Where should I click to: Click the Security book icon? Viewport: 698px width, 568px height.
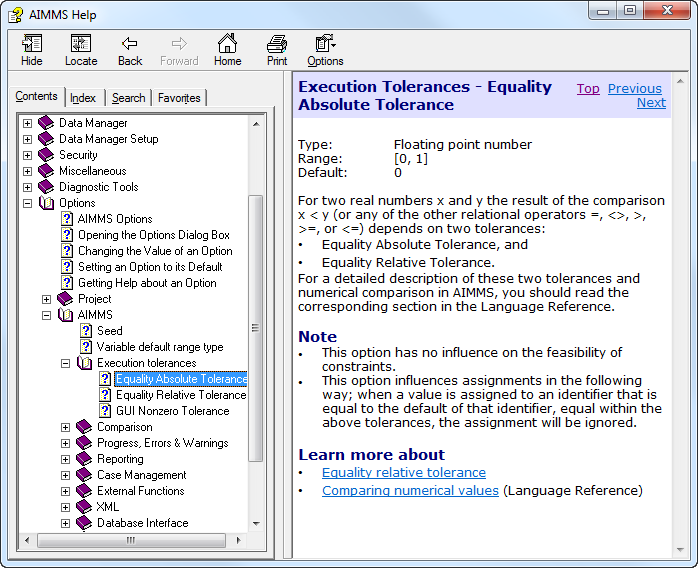[x=46, y=155]
